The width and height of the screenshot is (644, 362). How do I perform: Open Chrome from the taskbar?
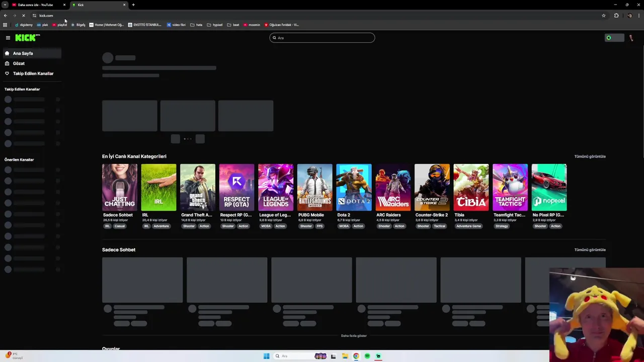[356, 356]
